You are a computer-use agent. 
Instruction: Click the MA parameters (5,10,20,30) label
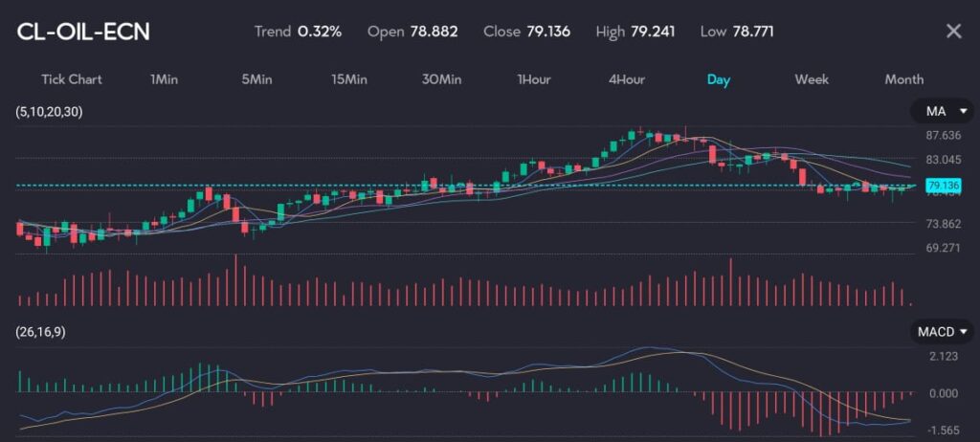[x=50, y=112]
